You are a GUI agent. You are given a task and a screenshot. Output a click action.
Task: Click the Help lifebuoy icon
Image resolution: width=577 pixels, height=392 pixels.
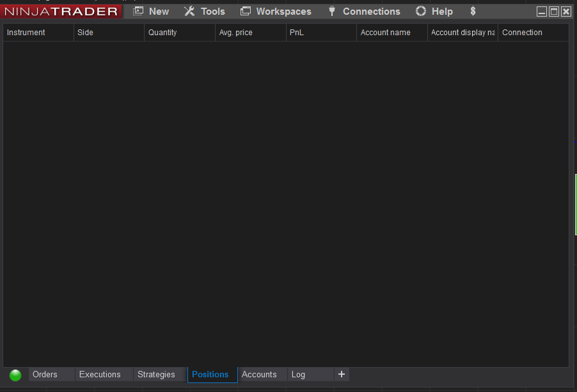421,11
